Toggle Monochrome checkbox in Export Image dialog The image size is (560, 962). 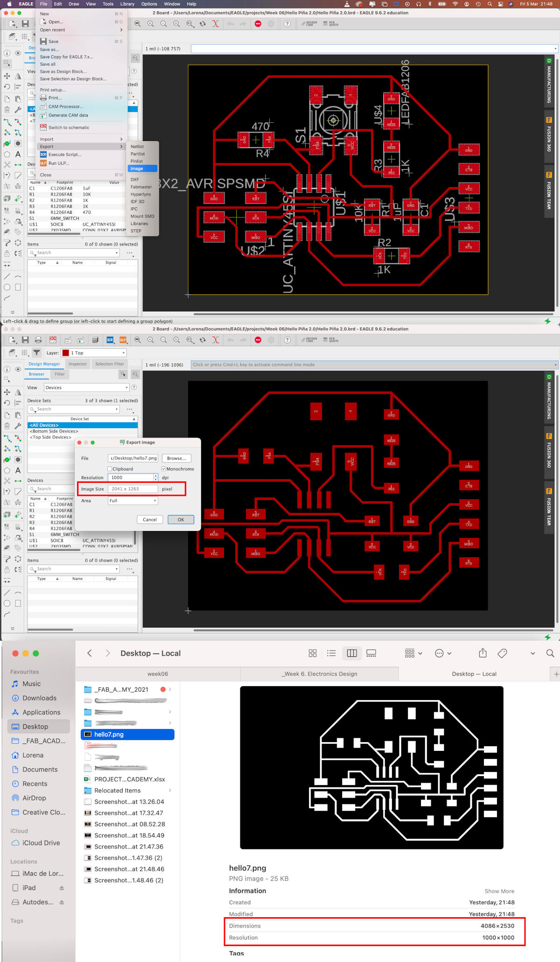(x=164, y=469)
